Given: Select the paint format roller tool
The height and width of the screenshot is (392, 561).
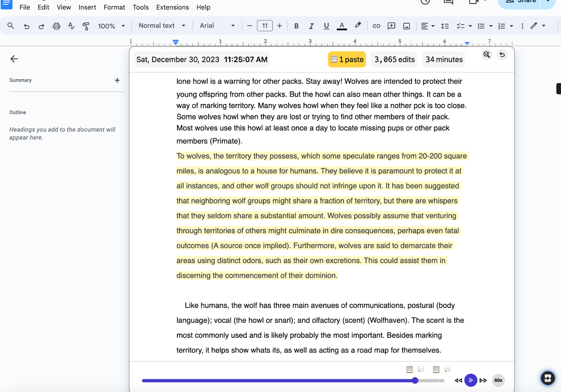Looking at the screenshot, I should (x=86, y=26).
